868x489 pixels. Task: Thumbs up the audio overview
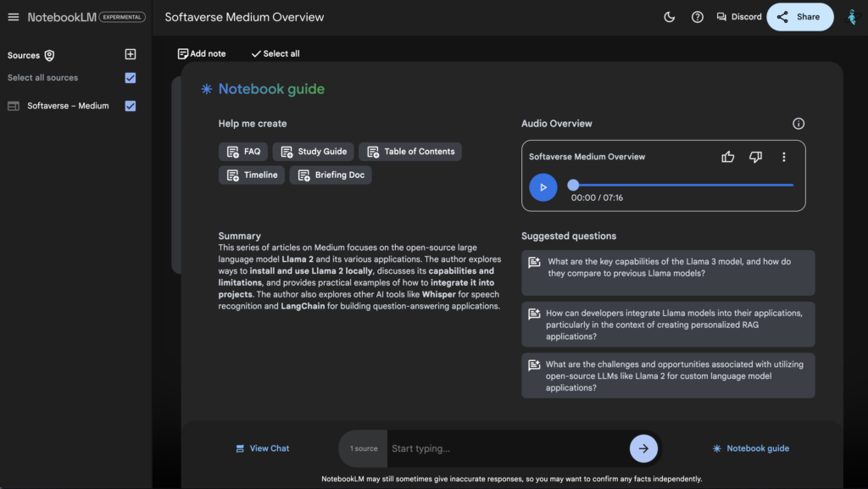(x=727, y=157)
